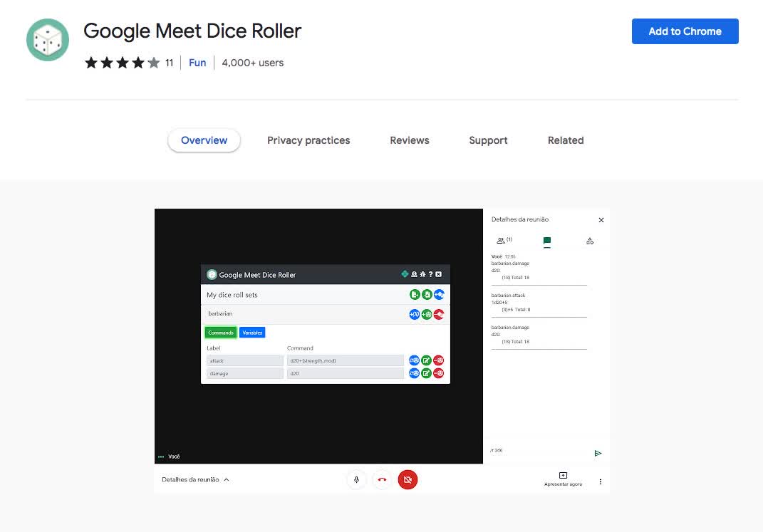The width and height of the screenshot is (763, 532).
Task: Open the Fun category link
Action: pyautogui.click(x=197, y=63)
